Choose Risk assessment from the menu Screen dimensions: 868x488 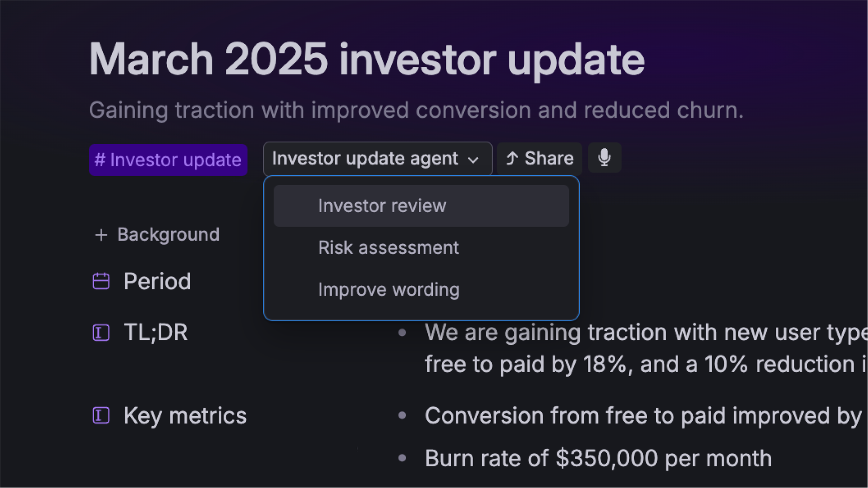[421, 248]
